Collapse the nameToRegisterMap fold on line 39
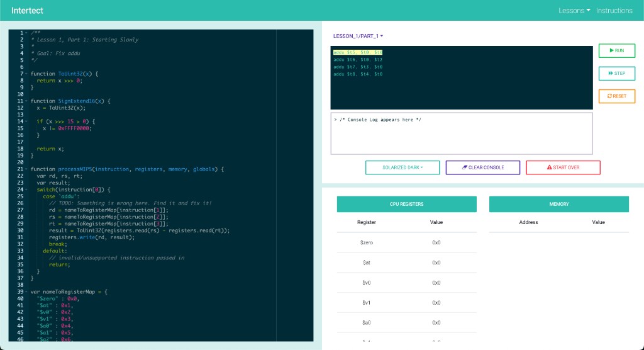The image size is (644, 350). coord(26,292)
